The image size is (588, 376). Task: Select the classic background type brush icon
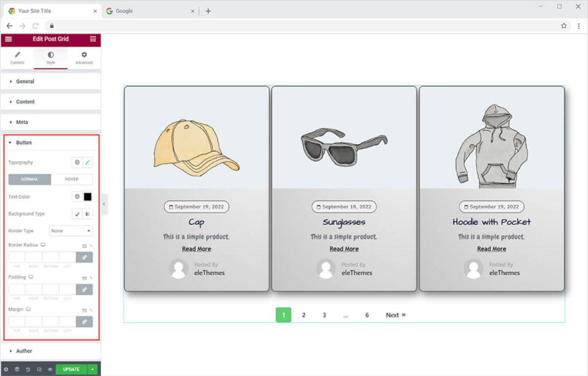77,214
